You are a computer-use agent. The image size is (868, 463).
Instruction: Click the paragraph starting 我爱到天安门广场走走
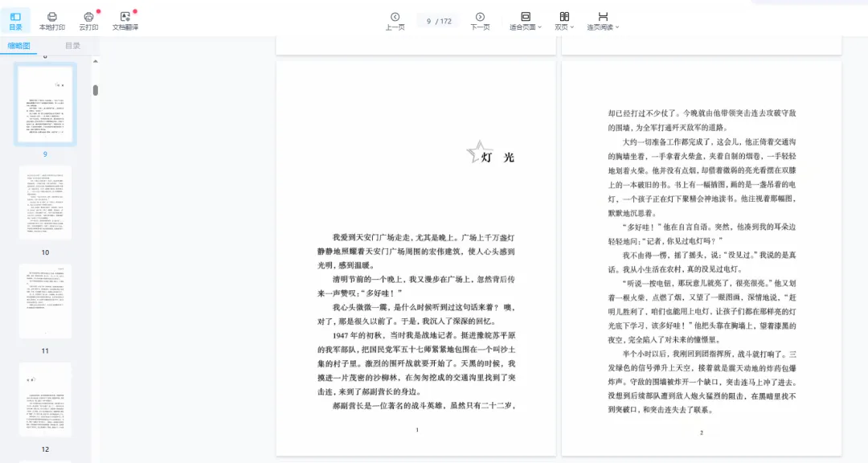[x=416, y=252]
